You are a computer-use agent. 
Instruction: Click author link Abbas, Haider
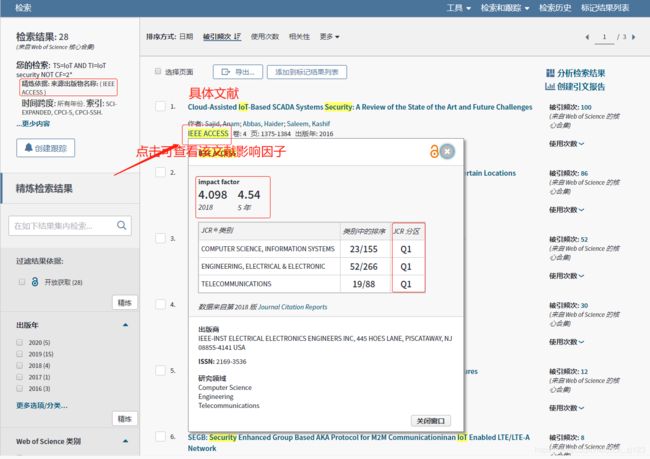pos(263,124)
